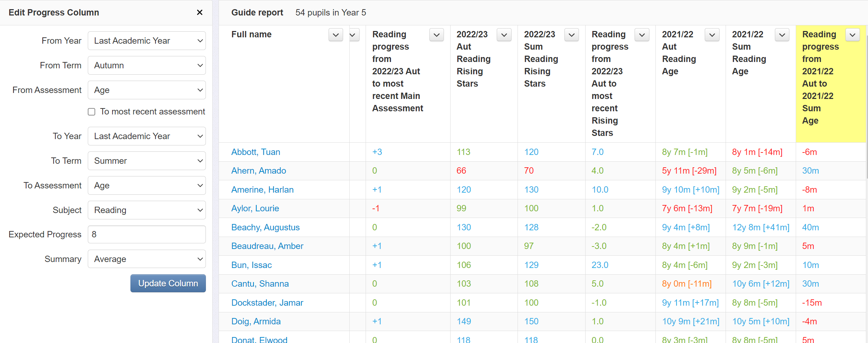Open pupil Beaudreau, Amber
The height and width of the screenshot is (343, 868).
pyautogui.click(x=267, y=246)
